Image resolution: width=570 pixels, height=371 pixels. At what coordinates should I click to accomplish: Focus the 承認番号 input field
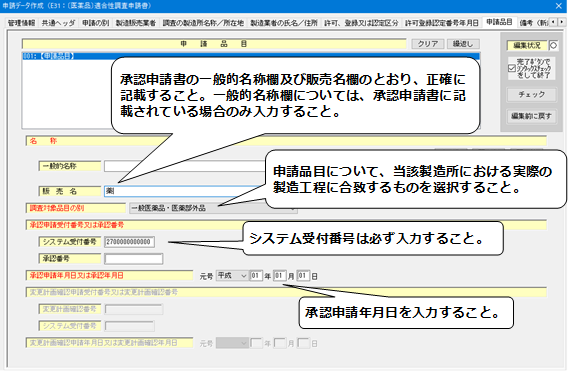133,259
